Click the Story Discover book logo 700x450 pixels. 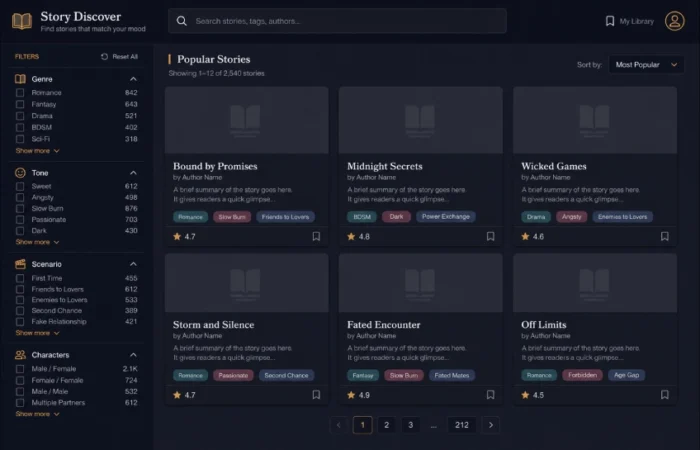pos(21,21)
